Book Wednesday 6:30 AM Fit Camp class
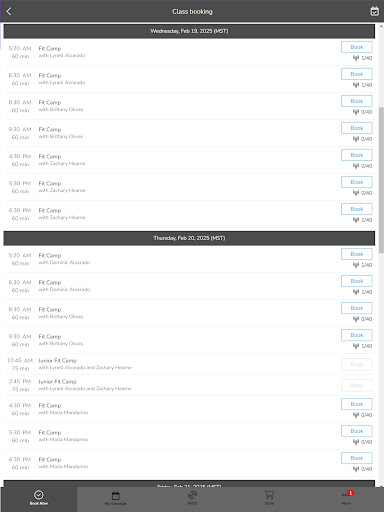The image size is (384, 512). pyautogui.click(x=357, y=74)
